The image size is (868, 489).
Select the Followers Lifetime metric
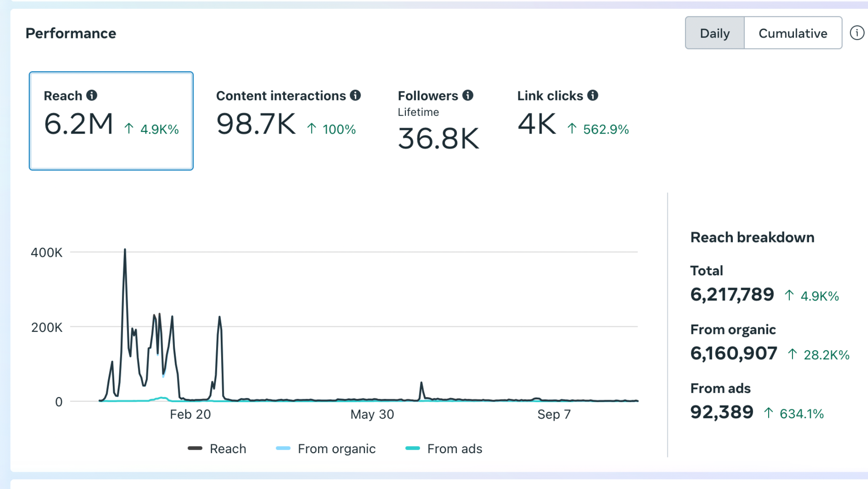tap(438, 122)
